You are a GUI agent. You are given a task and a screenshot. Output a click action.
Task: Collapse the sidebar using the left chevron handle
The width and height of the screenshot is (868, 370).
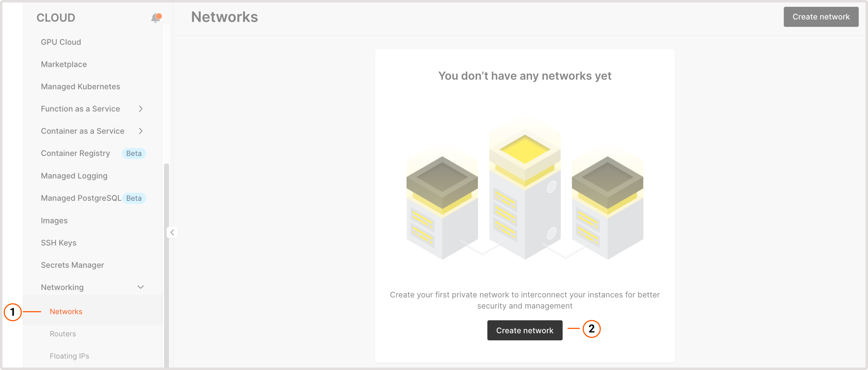tap(172, 232)
